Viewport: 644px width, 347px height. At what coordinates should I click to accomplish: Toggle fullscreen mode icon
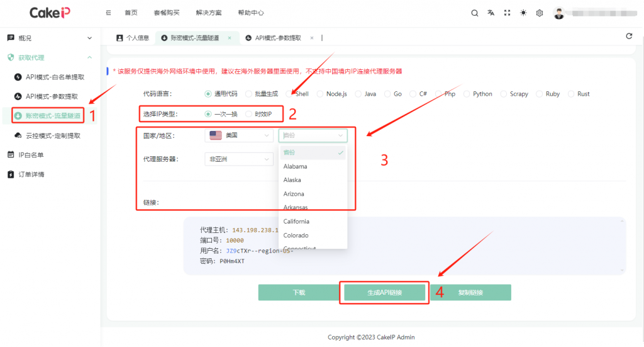(507, 13)
